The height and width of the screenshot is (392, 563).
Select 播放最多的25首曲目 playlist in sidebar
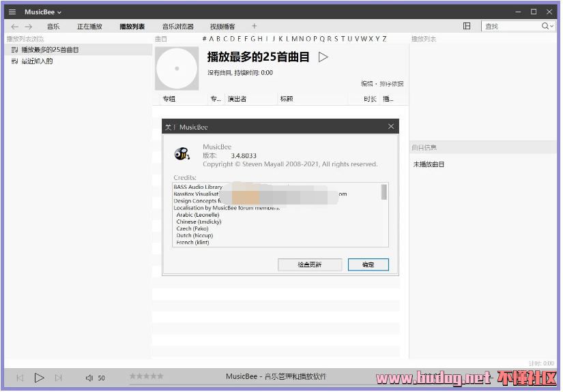(x=78, y=50)
